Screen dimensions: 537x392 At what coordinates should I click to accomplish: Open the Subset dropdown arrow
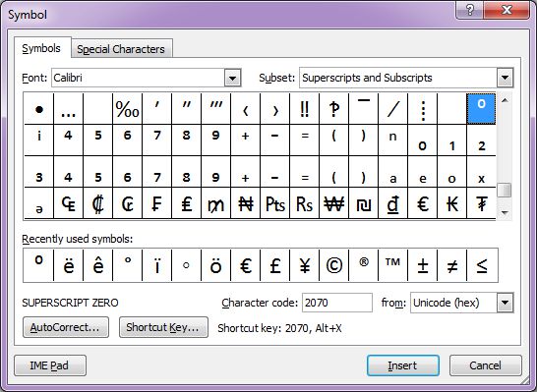505,78
